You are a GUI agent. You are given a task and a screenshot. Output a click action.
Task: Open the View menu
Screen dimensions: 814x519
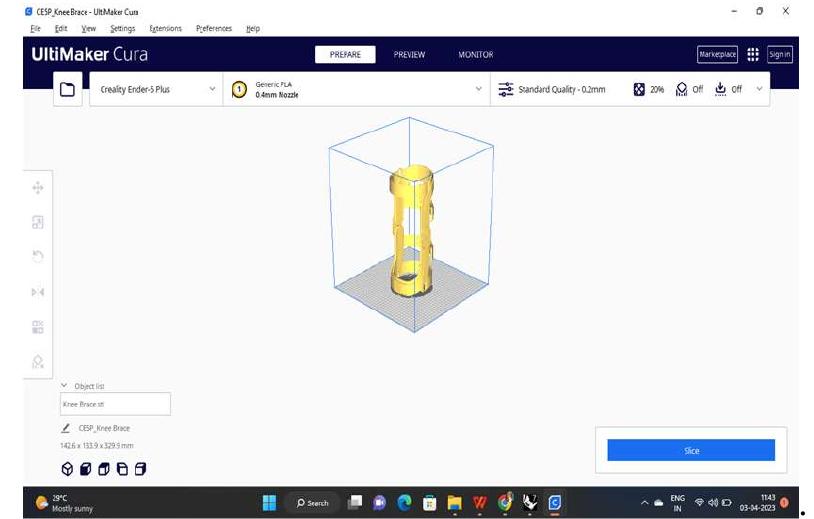coord(88,29)
